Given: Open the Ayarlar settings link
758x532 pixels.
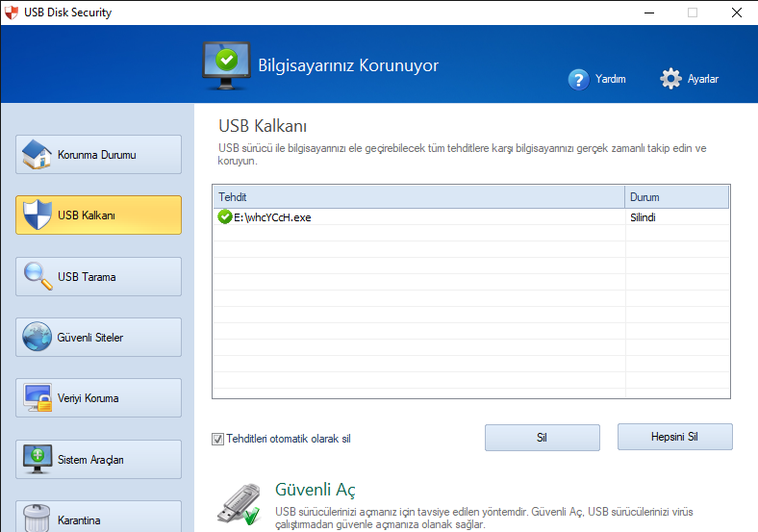Looking at the screenshot, I should point(703,79).
